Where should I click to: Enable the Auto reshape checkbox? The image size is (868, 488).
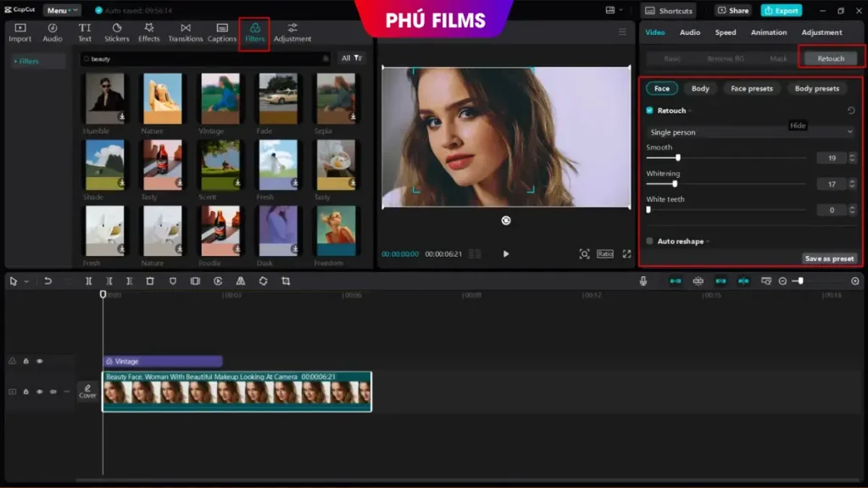click(650, 241)
